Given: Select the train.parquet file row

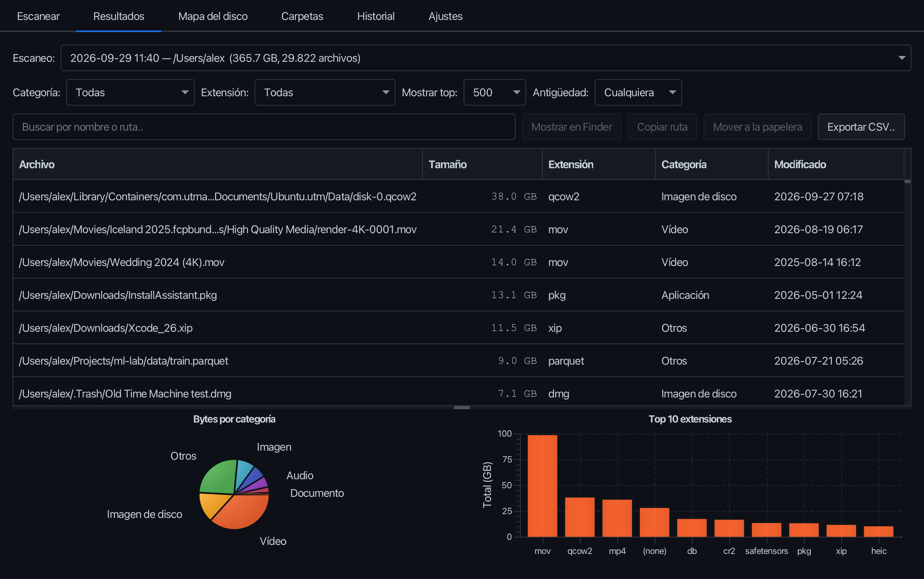Looking at the screenshot, I should (x=458, y=361).
